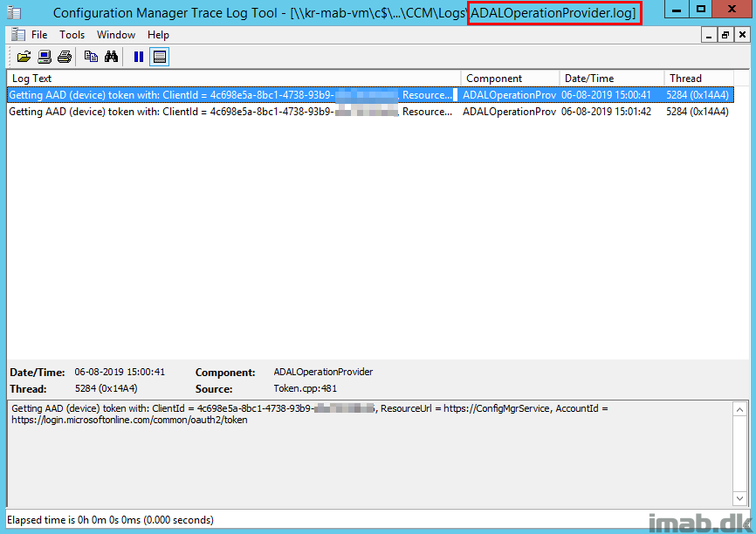Select the log entry timestamped 15:00:41
This screenshot has height=534, width=756.
pyautogui.click(x=370, y=95)
